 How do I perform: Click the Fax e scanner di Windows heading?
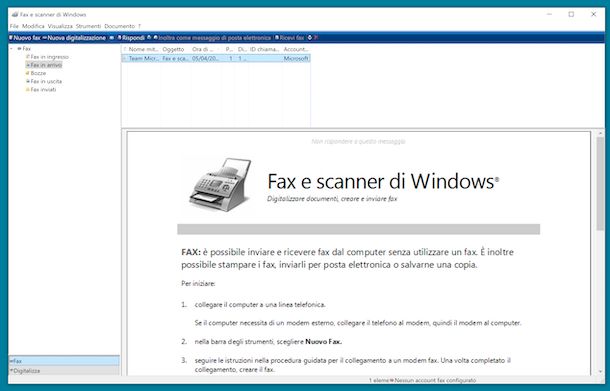(x=383, y=181)
